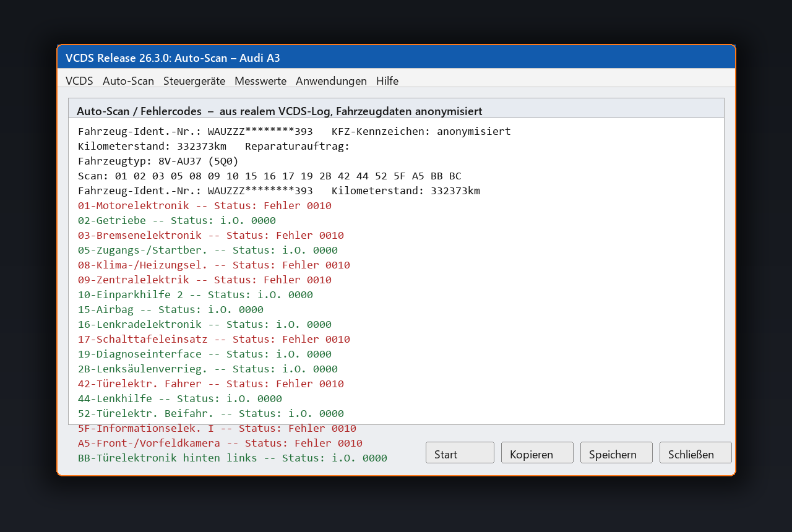Open the Steuergeräte menu
This screenshot has height=532, width=792.
(x=194, y=81)
